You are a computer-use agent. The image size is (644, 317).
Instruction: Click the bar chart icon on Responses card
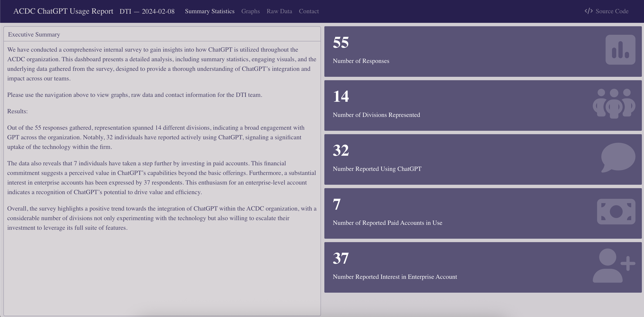(x=620, y=50)
